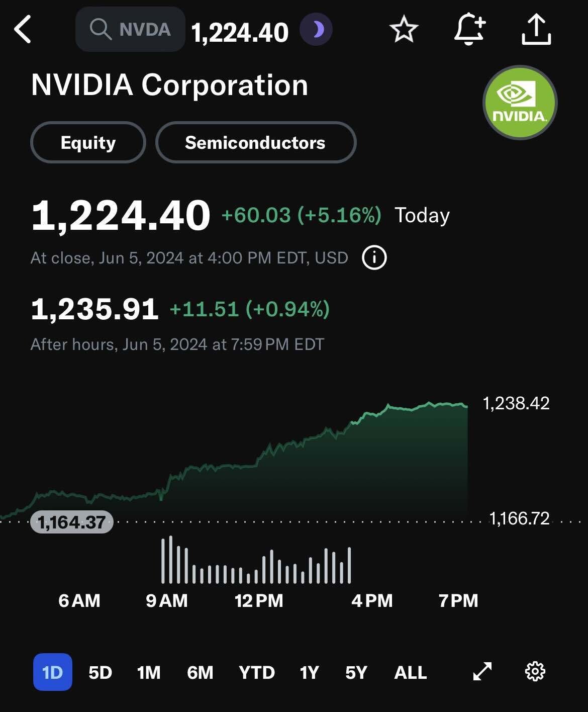This screenshot has width=588, height=712.
Task: Tap the after-hours moon indicator
Action: tap(316, 30)
